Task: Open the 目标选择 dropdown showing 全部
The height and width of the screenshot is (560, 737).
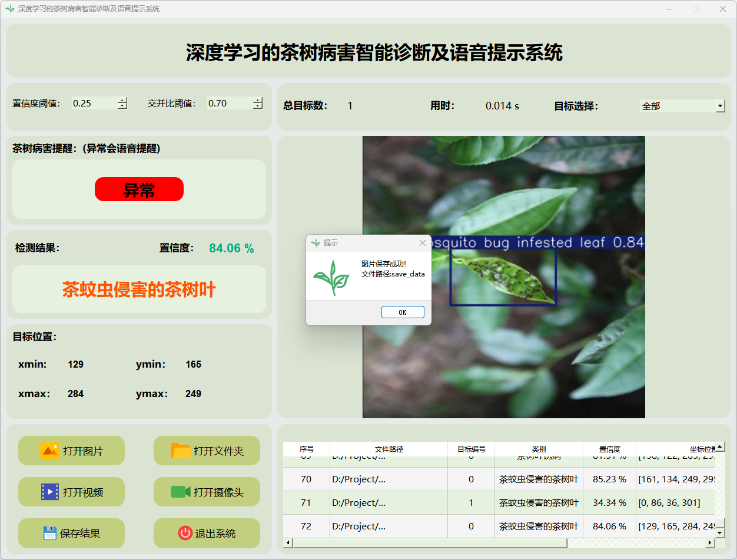Action: pyautogui.click(x=720, y=106)
